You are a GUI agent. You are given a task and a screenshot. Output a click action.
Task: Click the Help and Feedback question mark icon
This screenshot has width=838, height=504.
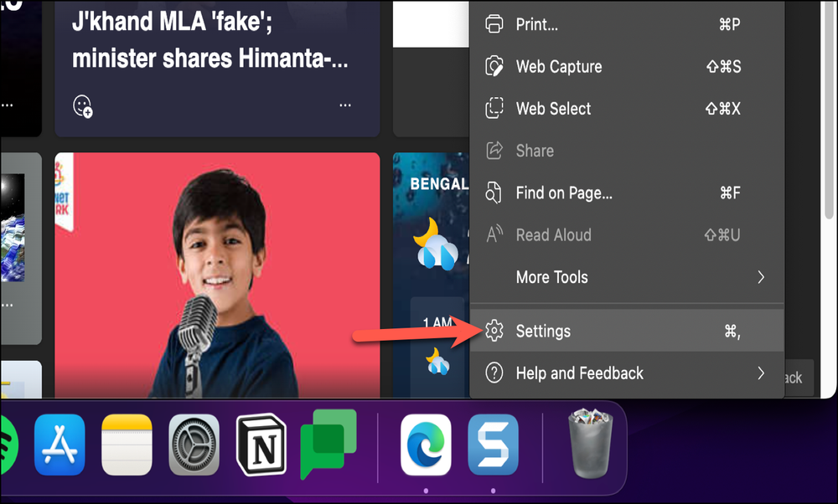coord(494,373)
